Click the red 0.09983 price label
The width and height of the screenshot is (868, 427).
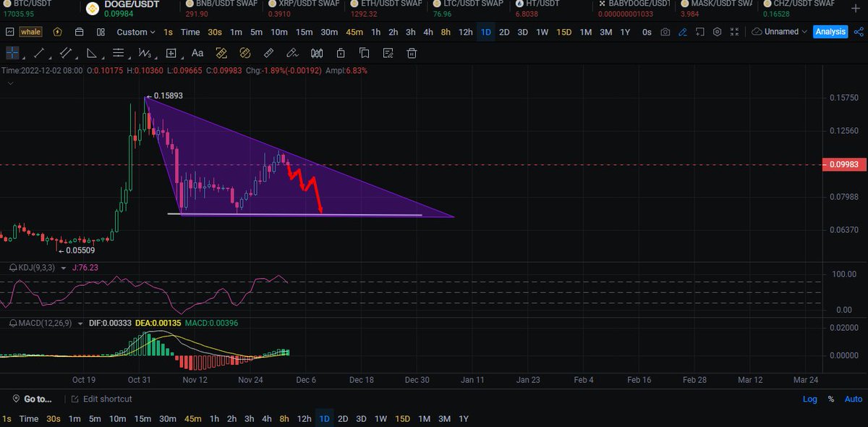coord(844,165)
